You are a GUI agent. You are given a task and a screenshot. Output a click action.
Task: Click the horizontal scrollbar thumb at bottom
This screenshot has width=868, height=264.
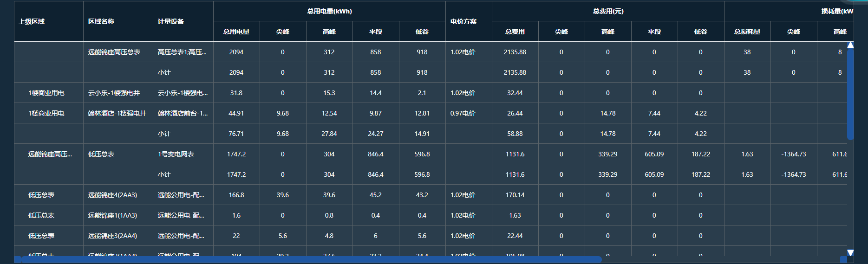coord(311,259)
